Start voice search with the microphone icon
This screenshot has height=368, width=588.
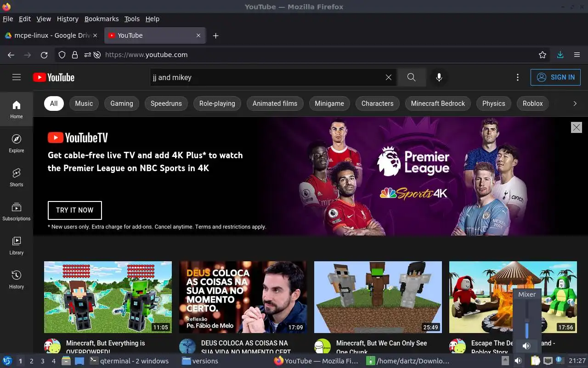[439, 77]
